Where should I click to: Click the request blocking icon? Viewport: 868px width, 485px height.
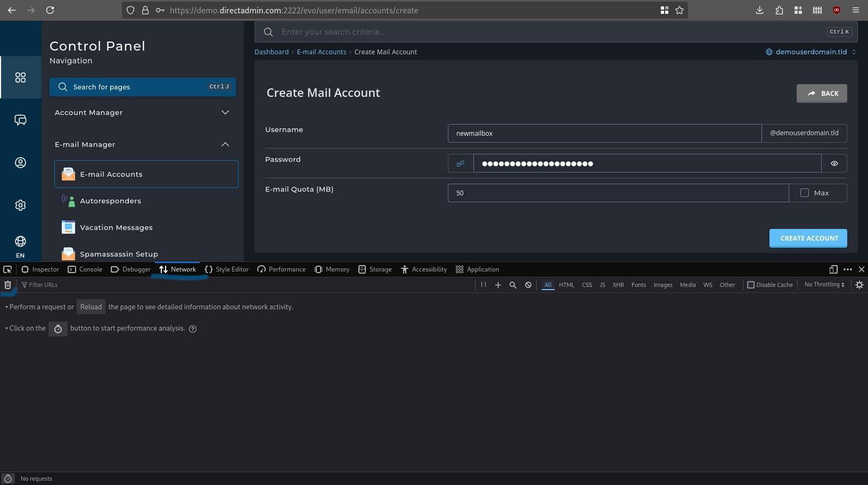coord(528,285)
